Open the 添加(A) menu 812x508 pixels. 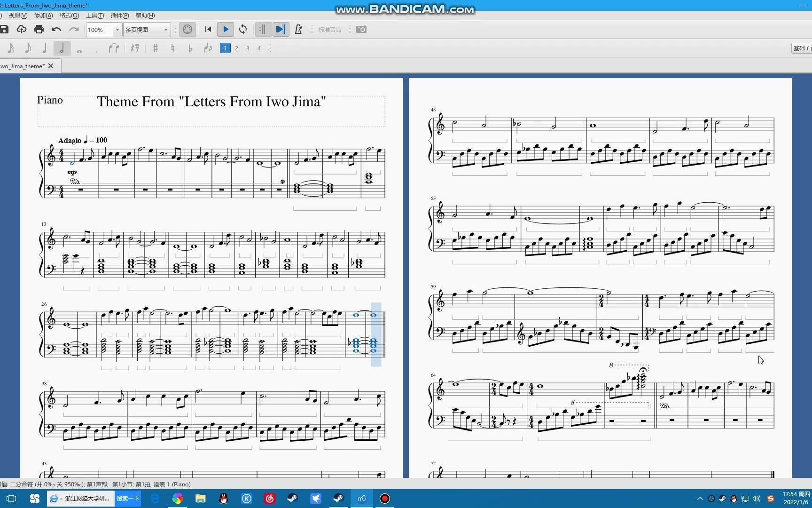[x=43, y=16]
